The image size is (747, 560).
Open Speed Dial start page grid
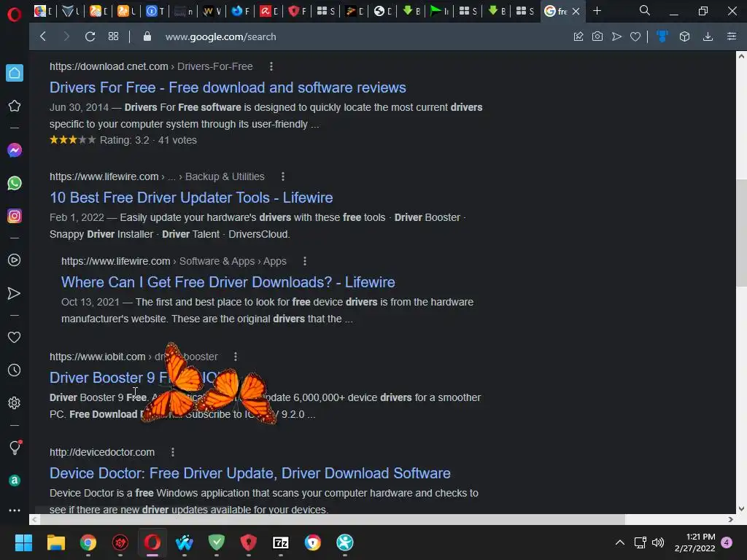113,36
